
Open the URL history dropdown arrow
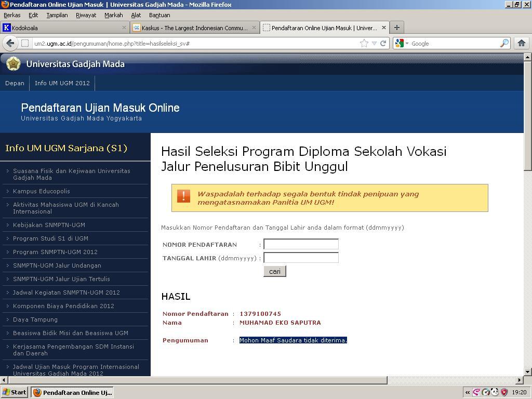pos(374,44)
